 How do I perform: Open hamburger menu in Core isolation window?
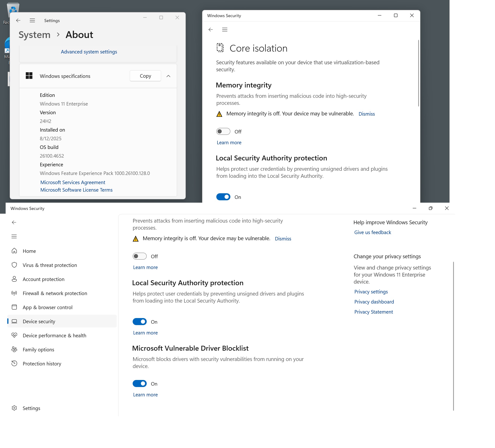pyautogui.click(x=225, y=30)
